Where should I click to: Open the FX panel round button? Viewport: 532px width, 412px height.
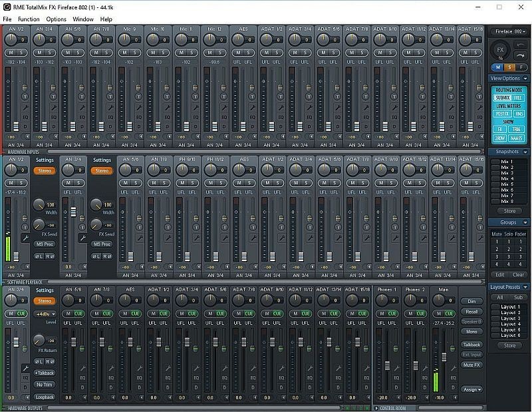click(x=500, y=50)
